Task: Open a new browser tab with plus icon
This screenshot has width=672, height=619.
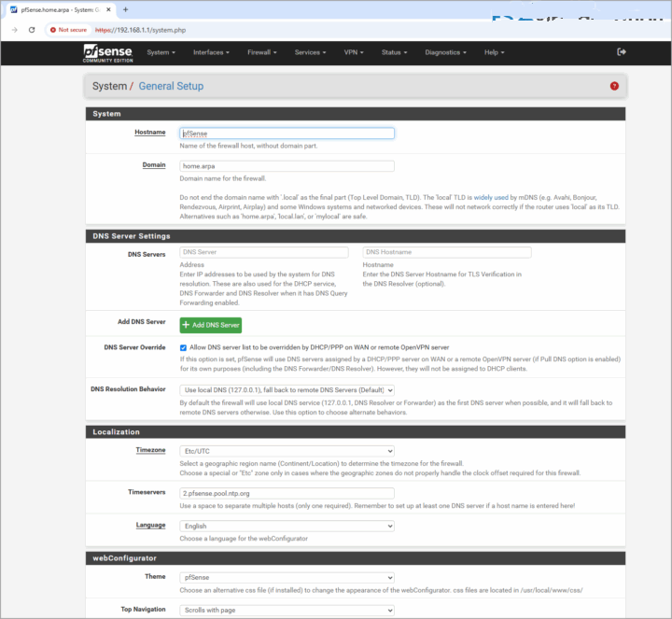Action: click(x=126, y=9)
